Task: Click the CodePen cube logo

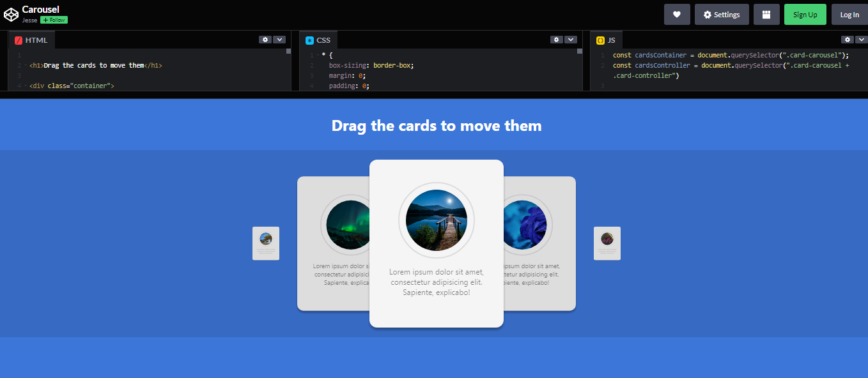Action: coord(10,13)
